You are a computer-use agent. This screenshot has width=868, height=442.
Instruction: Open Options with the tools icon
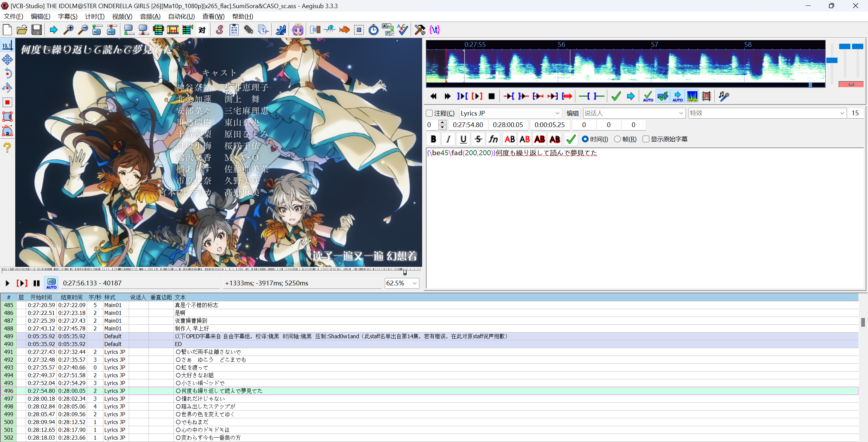(420, 30)
